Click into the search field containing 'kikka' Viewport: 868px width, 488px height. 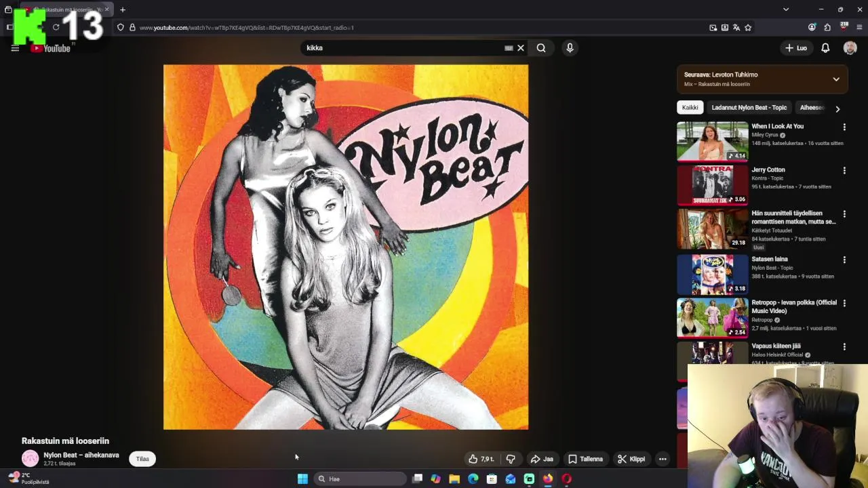click(403, 48)
